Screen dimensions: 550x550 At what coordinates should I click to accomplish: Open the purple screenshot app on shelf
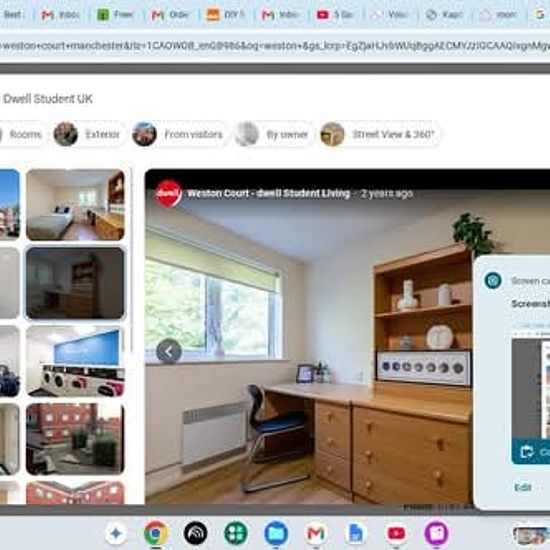pyautogui.click(x=436, y=533)
